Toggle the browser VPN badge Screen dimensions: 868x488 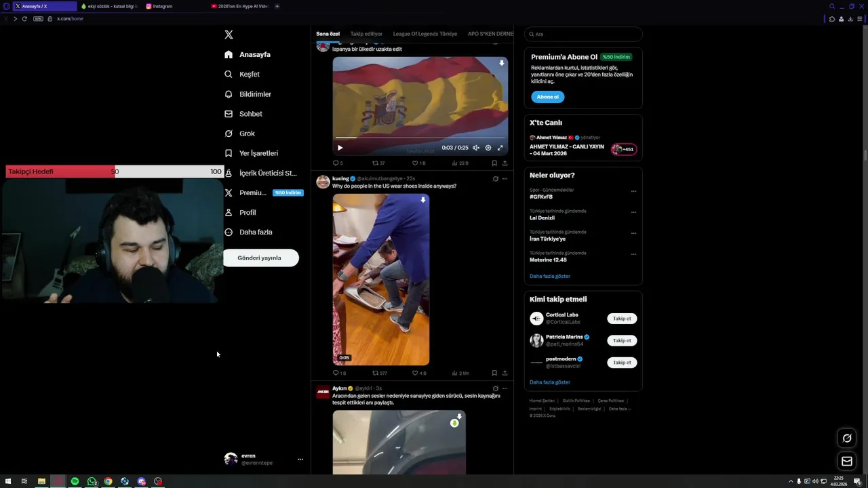[39, 19]
